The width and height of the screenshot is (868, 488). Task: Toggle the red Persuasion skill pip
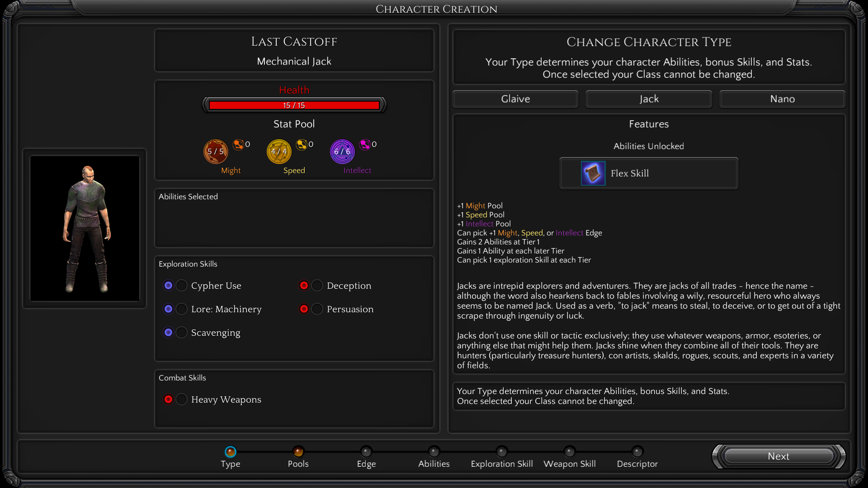(x=304, y=309)
